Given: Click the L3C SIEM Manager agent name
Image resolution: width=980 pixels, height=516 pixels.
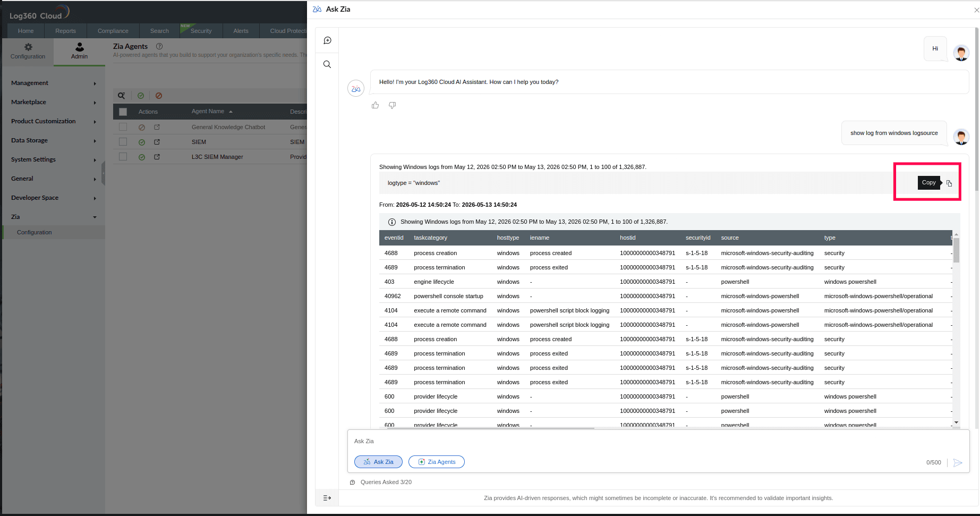Looking at the screenshot, I should click(217, 157).
